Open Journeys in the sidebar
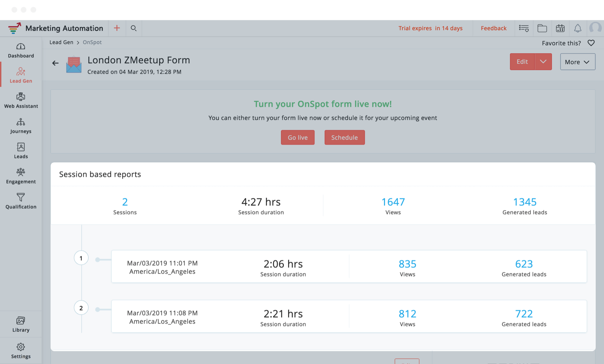The height and width of the screenshot is (364, 604). coord(21,126)
